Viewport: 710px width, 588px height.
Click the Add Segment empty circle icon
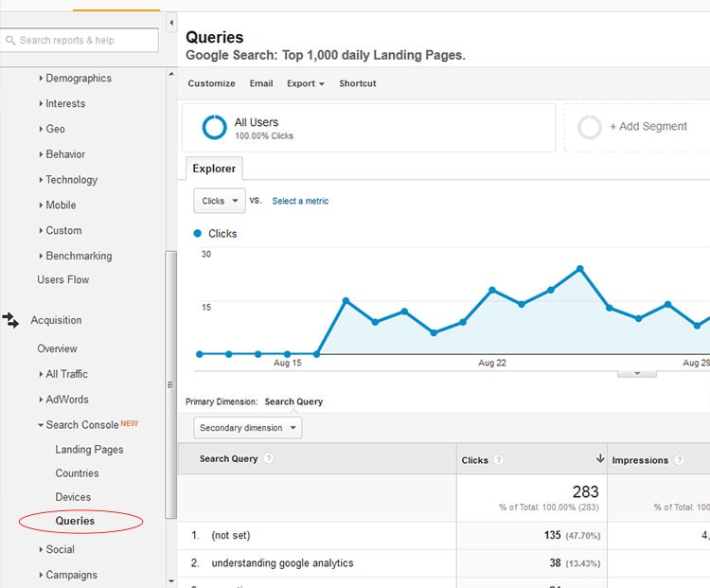pos(590,127)
